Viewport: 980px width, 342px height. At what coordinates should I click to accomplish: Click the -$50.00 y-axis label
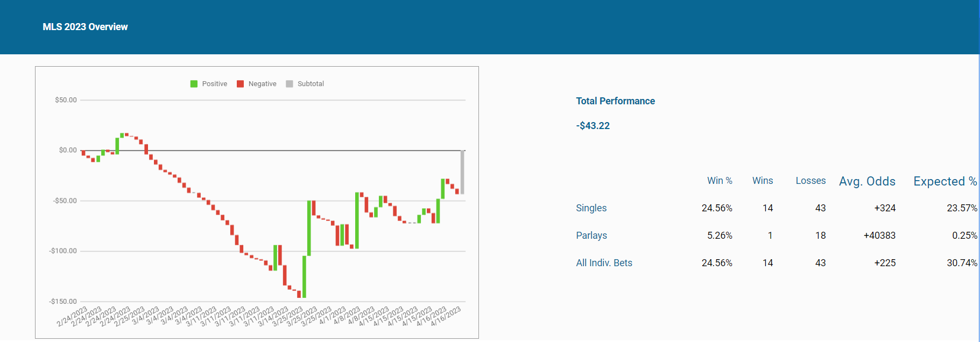(65, 201)
